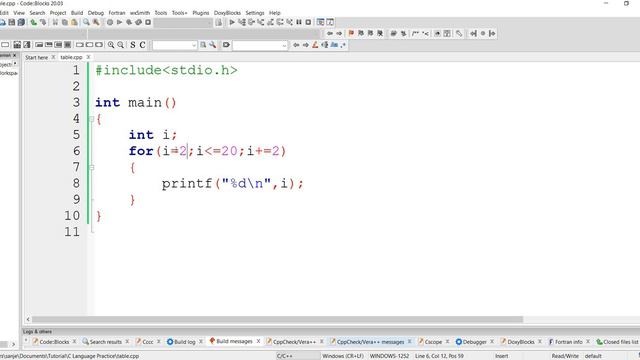Start debugging with debugger play icon
This screenshot has height=360, width=640.
point(232,22)
